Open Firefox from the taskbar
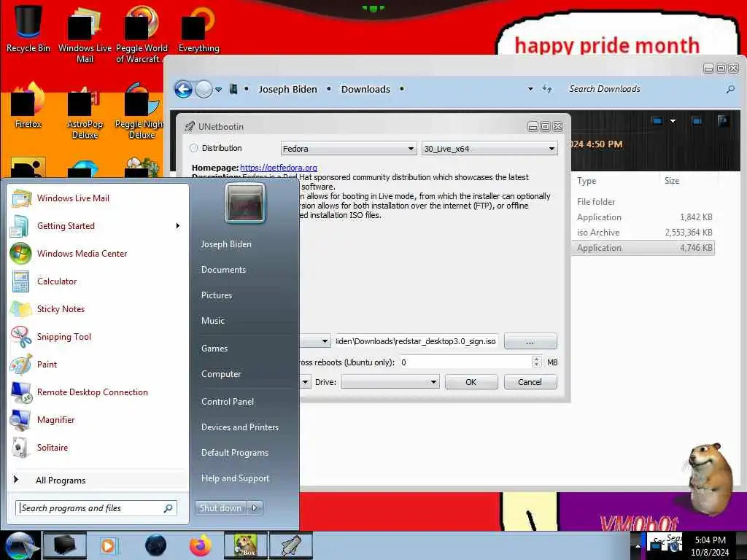This screenshot has height=560, width=747. click(x=200, y=545)
